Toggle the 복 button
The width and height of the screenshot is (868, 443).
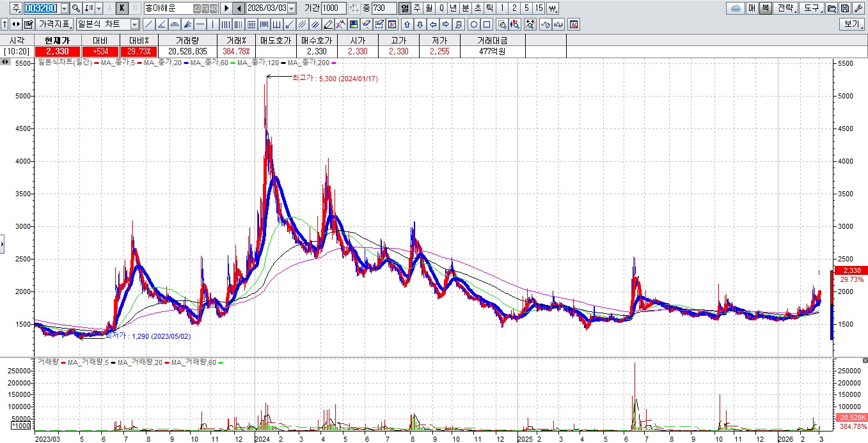[x=766, y=8]
